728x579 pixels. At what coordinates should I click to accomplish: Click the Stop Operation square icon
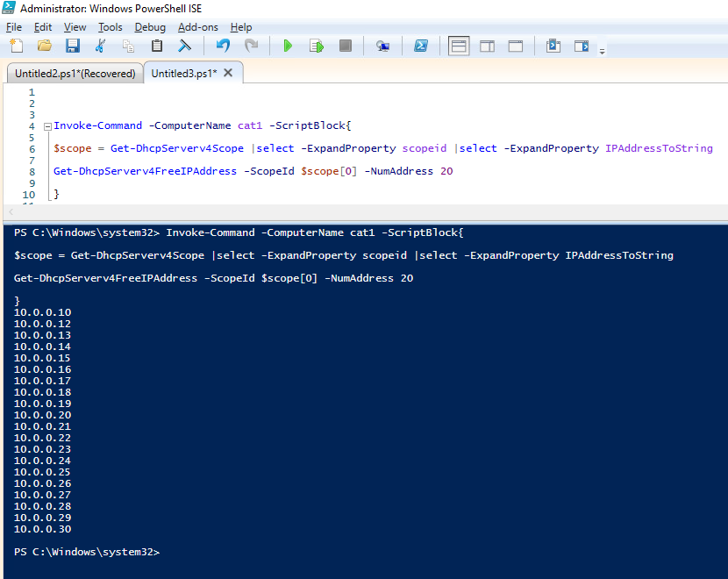(346, 46)
